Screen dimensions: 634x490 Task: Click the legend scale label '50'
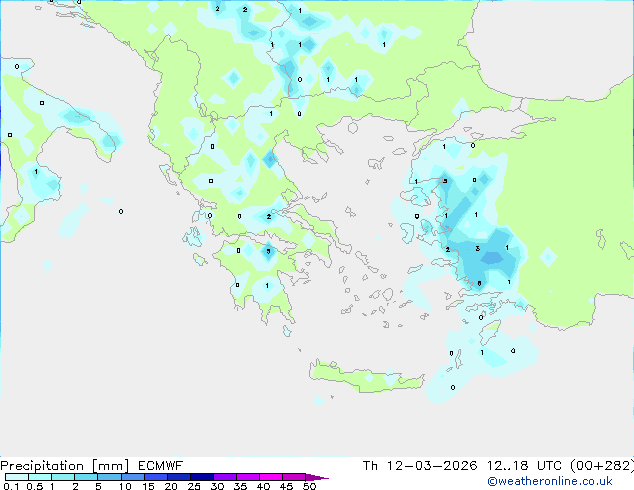tap(310, 486)
